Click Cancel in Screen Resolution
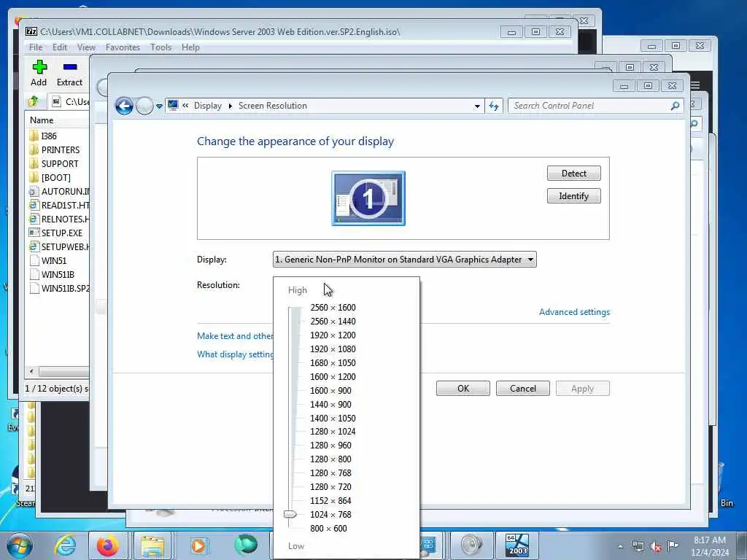Image resolution: width=747 pixels, height=560 pixels. (522, 388)
